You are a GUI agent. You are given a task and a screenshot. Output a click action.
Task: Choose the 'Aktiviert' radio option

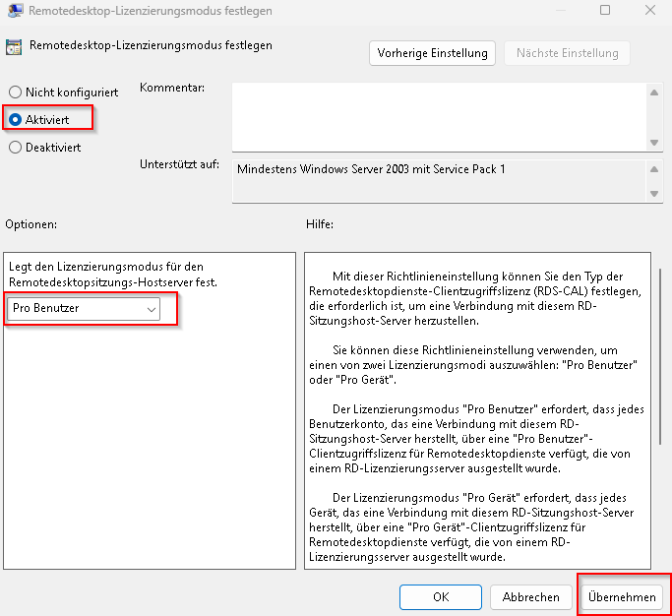click(15, 119)
